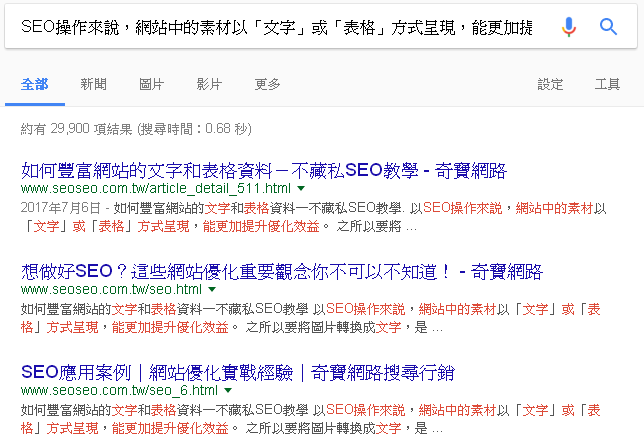
Task: Click the green www.seoseo.com.tw/seo.html URL
Action: (x=111, y=290)
